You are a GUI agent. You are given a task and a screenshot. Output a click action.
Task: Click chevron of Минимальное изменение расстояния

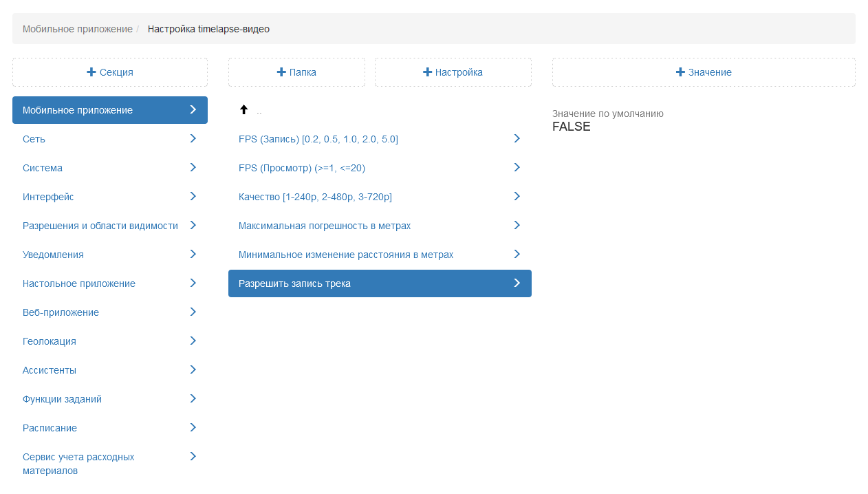coord(517,254)
